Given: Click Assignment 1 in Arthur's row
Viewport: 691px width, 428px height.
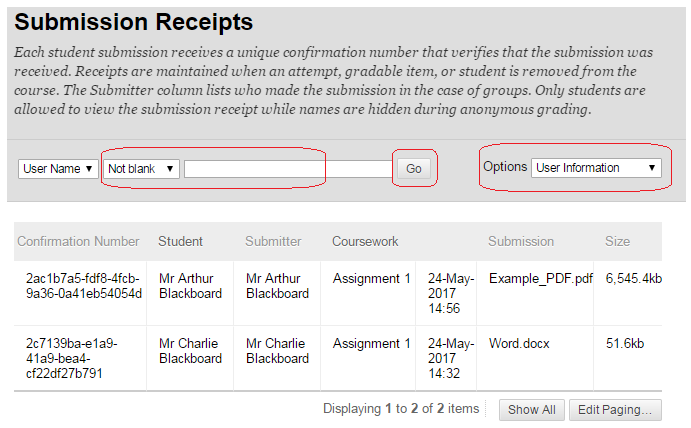Looking at the screenshot, I should (371, 278).
